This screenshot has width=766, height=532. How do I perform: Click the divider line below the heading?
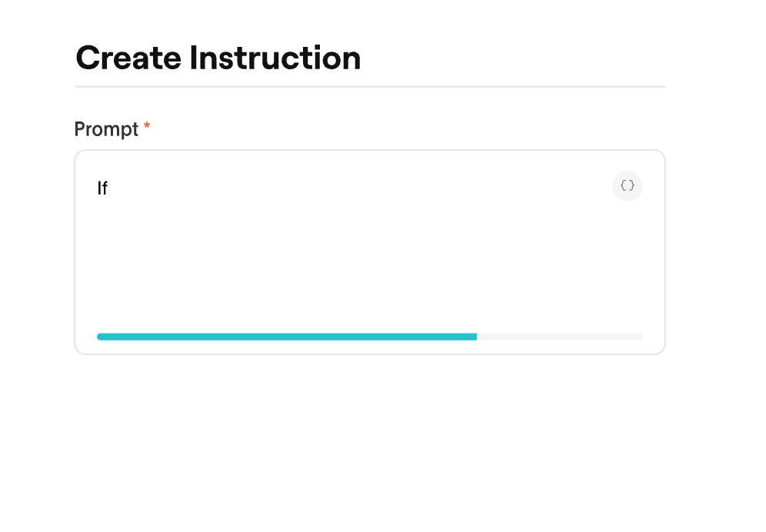370,87
